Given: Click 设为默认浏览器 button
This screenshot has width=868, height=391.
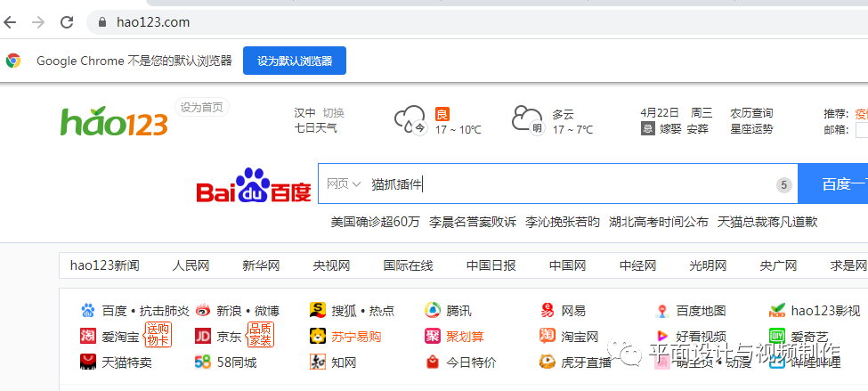Looking at the screenshot, I should pyautogui.click(x=295, y=61).
